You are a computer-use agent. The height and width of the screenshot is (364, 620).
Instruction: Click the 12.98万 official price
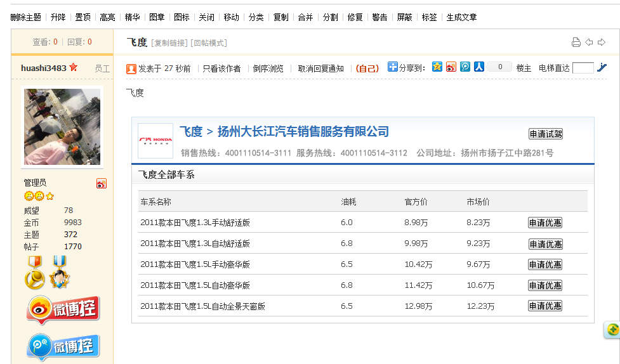click(x=418, y=306)
